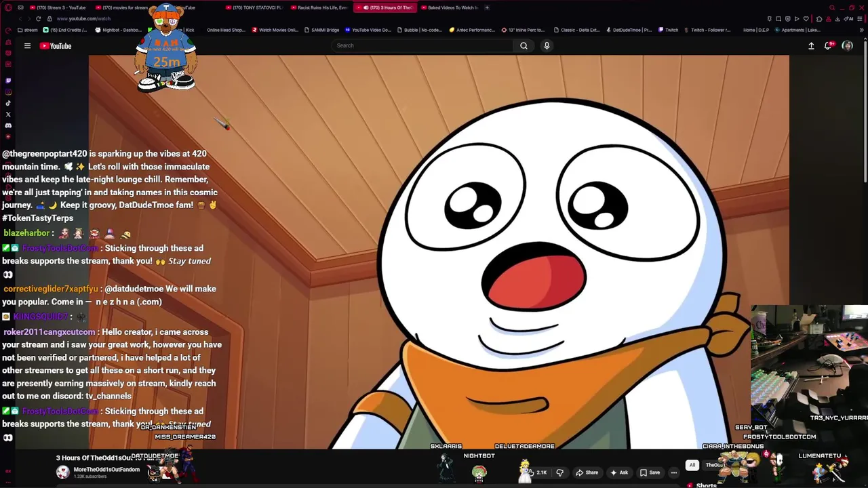Expand the bookmarks overflow chevron
This screenshot has height=488, width=868.
862,30
